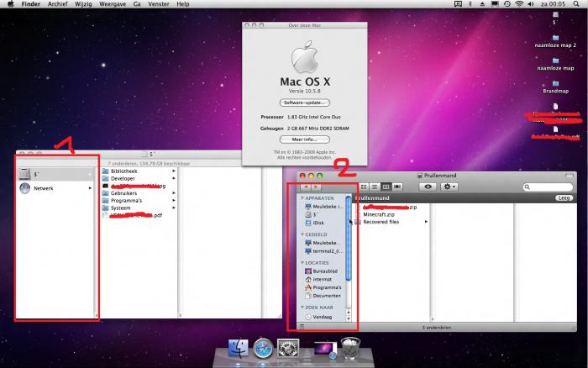Screen dimensions: 588x368
Task: Switch Prullenmand to Cover Flow view
Action: 396,187
